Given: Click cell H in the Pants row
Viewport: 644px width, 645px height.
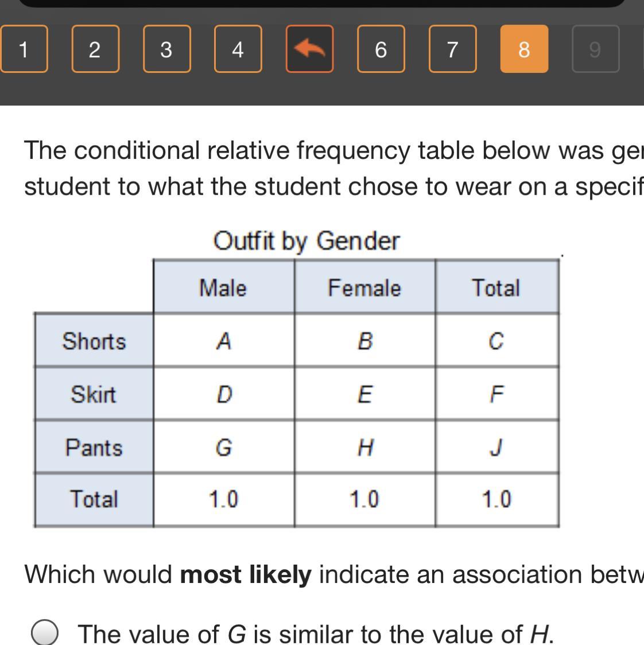Looking at the screenshot, I should click(364, 447).
